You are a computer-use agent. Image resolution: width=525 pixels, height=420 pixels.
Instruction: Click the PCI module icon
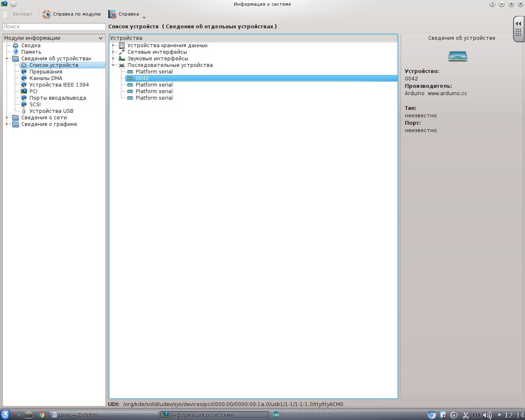point(24,91)
